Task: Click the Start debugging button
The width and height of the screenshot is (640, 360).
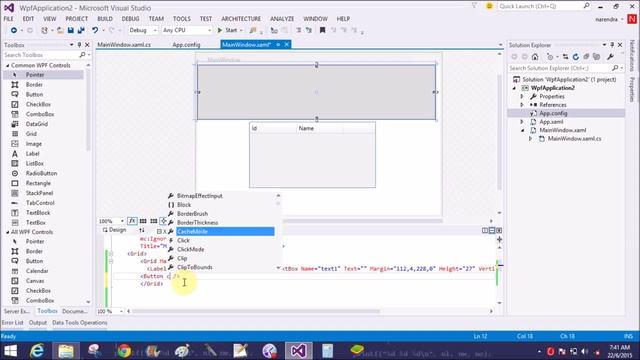Action: pyautogui.click(x=227, y=30)
